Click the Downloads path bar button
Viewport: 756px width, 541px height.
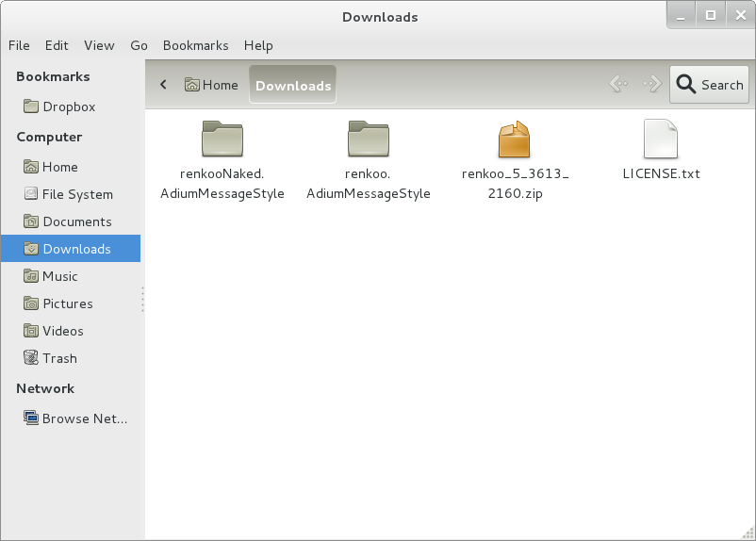[x=293, y=85]
